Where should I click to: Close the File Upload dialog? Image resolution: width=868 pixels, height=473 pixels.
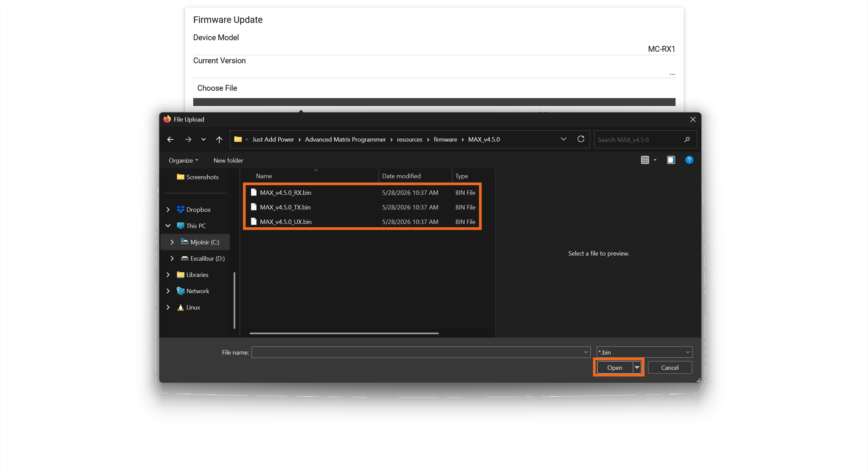(x=693, y=119)
